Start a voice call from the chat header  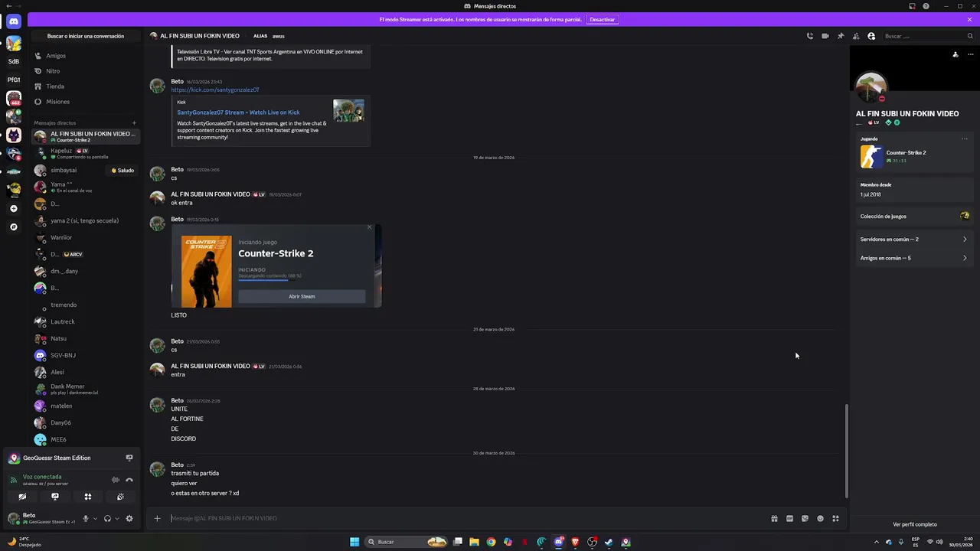tap(809, 36)
